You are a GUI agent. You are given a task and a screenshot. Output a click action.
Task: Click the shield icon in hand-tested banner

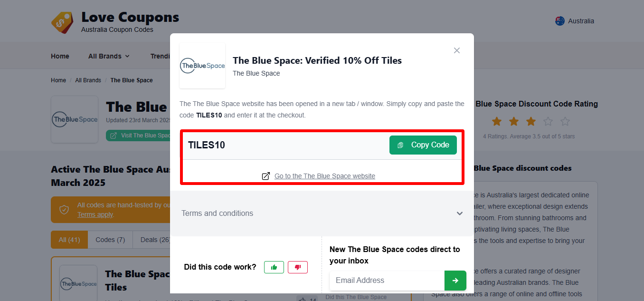[64, 209]
